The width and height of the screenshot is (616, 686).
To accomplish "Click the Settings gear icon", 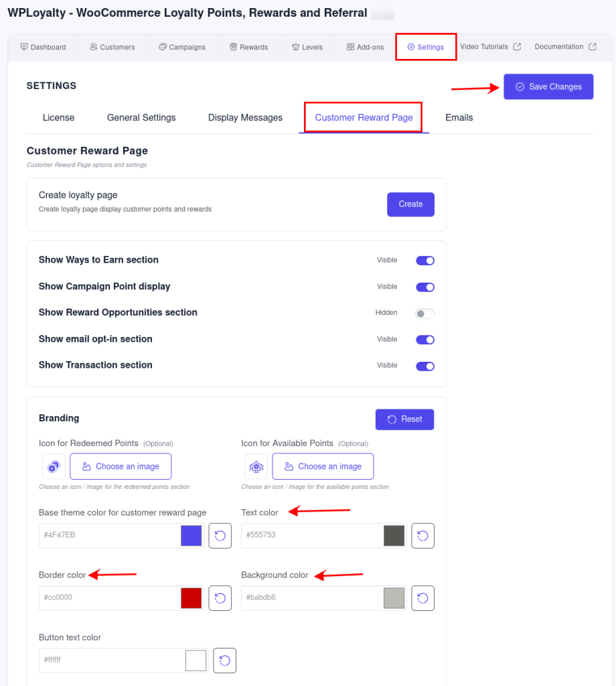I will pos(411,47).
